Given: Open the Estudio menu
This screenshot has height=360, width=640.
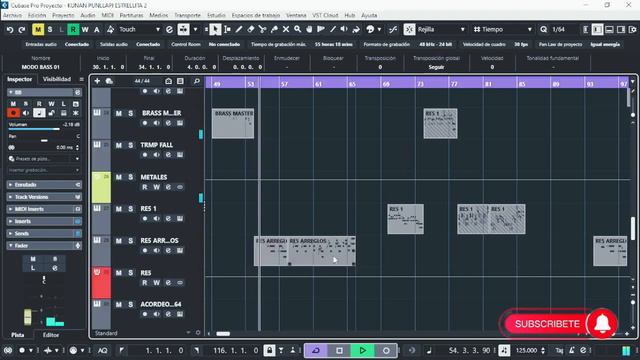Looking at the screenshot, I should (216, 15).
